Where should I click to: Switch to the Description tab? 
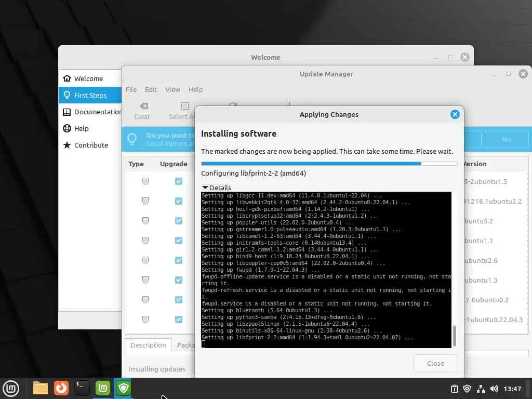148,345
